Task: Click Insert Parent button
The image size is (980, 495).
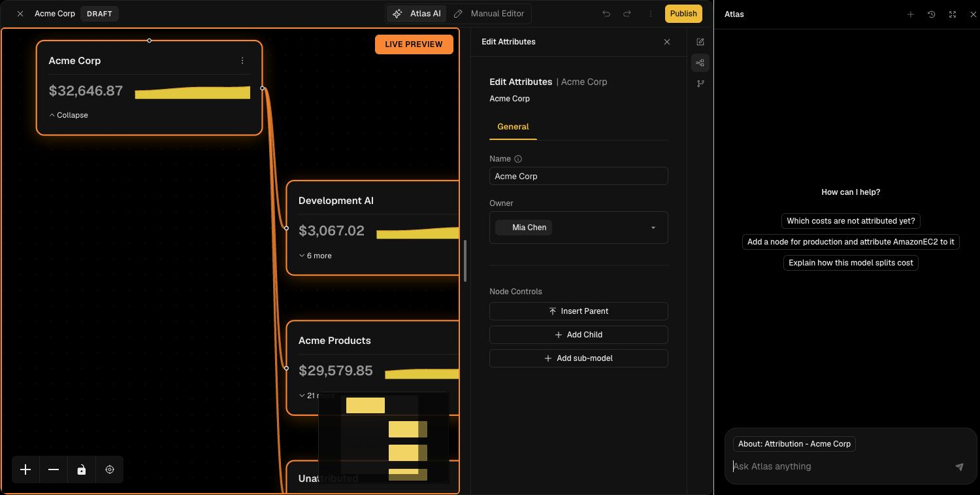Action: point(579,311)
